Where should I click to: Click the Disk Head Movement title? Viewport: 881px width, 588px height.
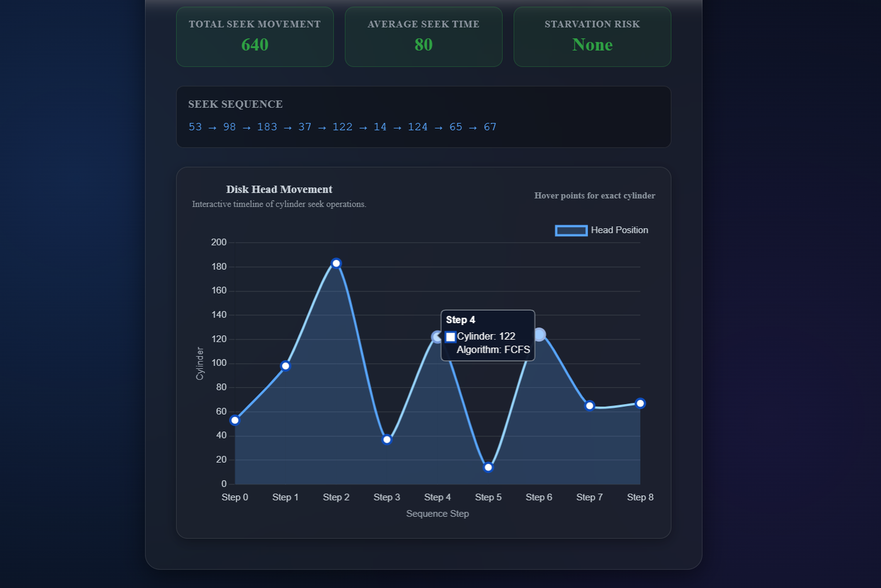coord(279,189)
